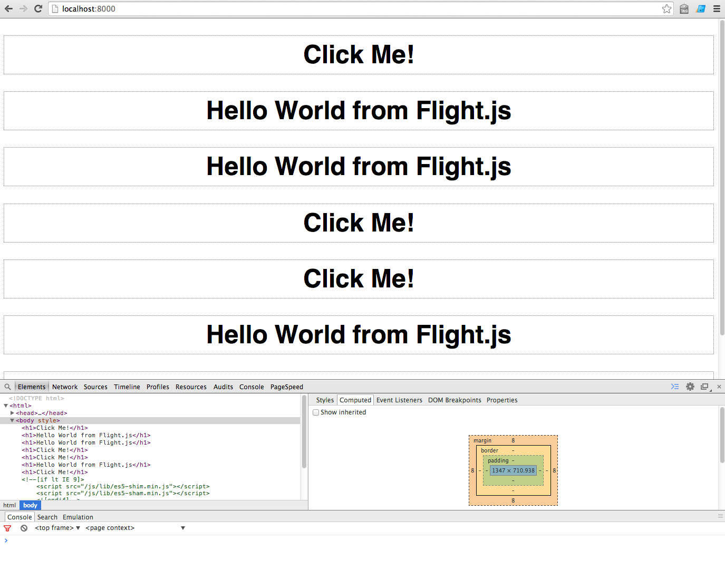
Task: Click the console input prompt line
Action: pos(362,541)
